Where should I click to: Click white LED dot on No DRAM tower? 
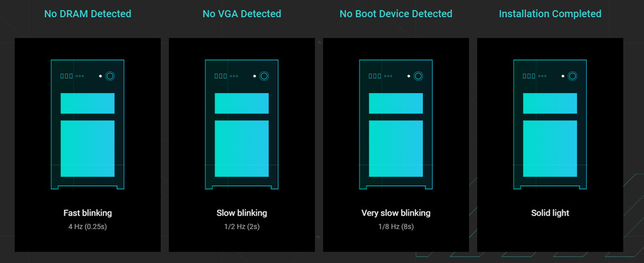click(100, 76)
